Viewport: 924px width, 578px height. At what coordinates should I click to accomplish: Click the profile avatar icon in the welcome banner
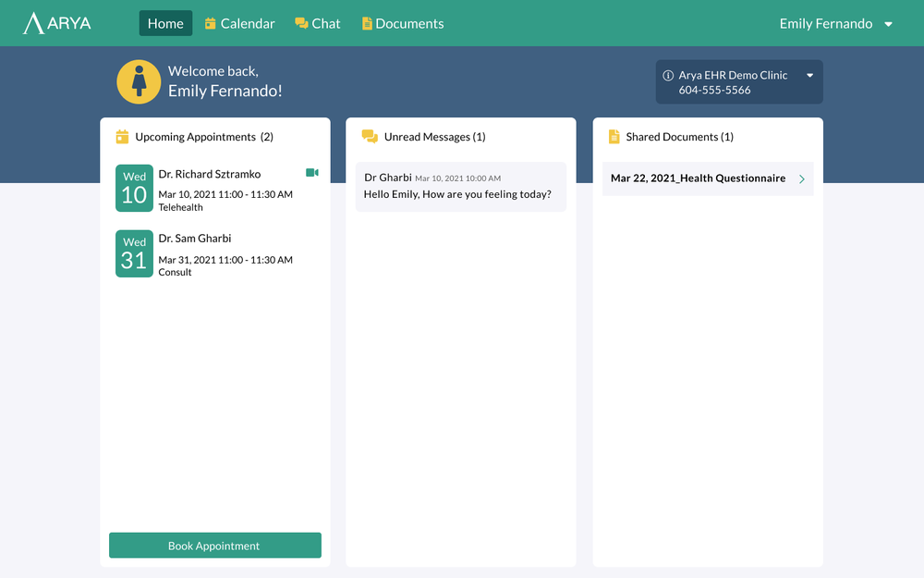(138, 82)
